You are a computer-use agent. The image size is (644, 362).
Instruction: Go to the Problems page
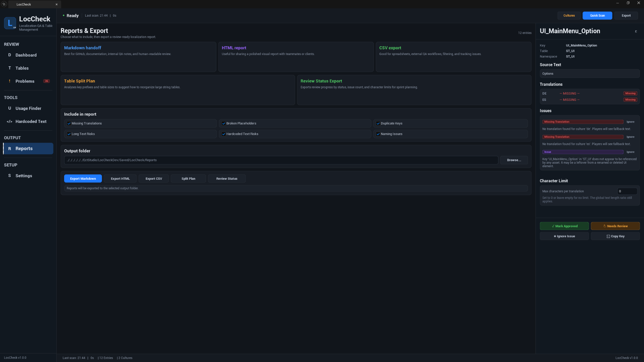coord(28,81)
